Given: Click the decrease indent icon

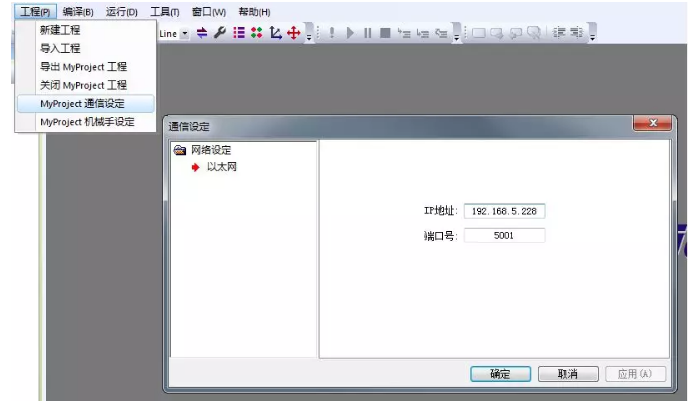Looking at the screenshot, I should 559,33.
